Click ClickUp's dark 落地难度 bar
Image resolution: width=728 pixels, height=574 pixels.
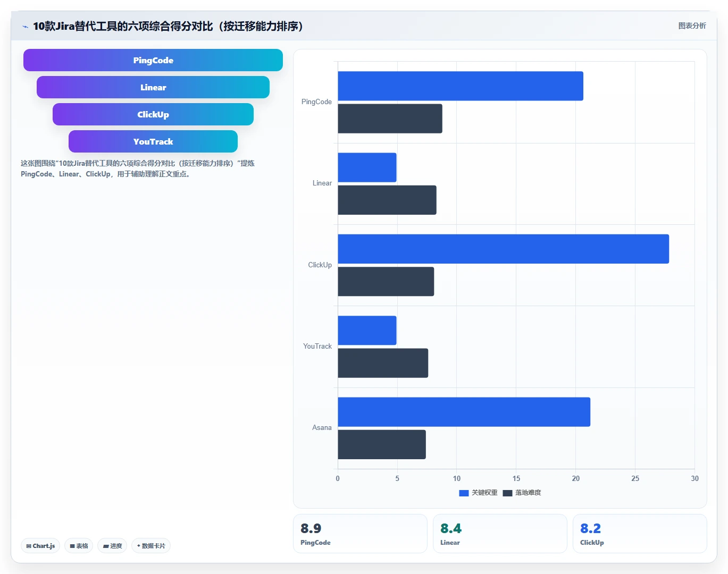(386, 282)
